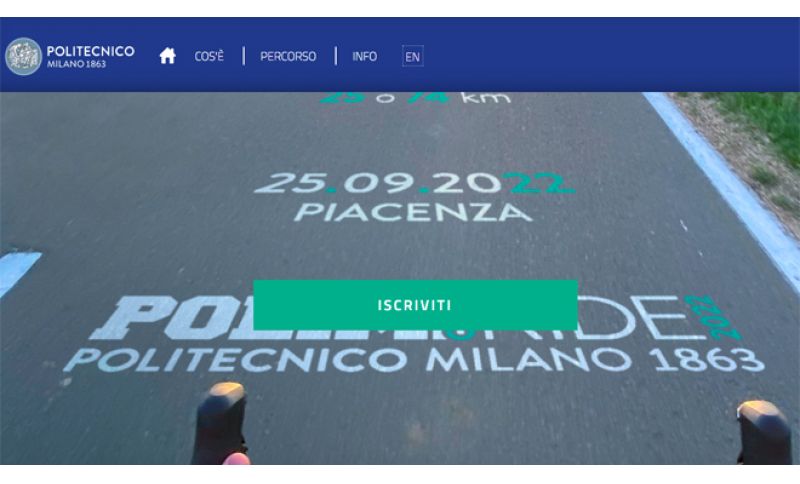The width and height of the screenshot is (800, 484).
Task: Click the Politecnico Milano 1863 header wordmark
Action: (90, 56)
